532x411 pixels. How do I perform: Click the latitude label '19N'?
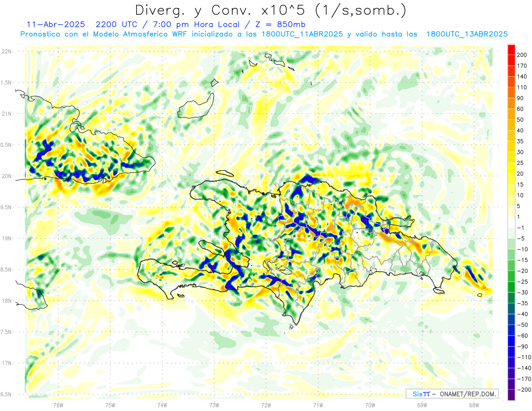(7, 239)
